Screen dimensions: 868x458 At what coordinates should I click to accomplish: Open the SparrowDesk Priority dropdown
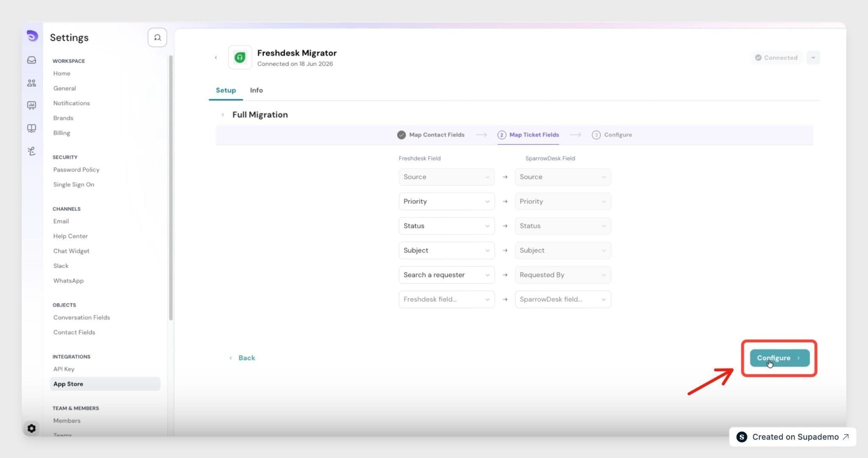(x=563, y=201)
